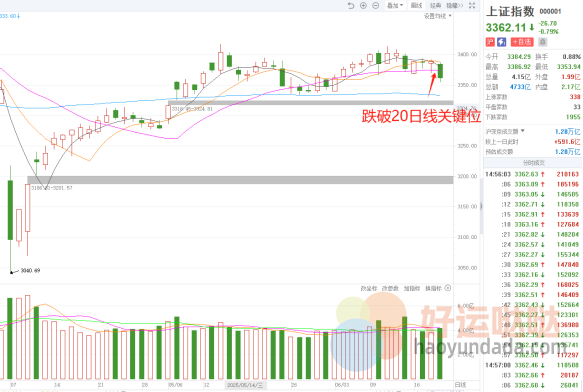Open the 叠加 overlay dropdown

(x=395, y=6)
